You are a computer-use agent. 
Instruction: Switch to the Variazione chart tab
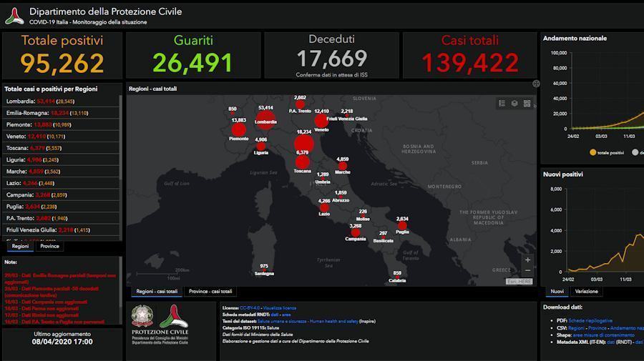[x=586, y=292]
